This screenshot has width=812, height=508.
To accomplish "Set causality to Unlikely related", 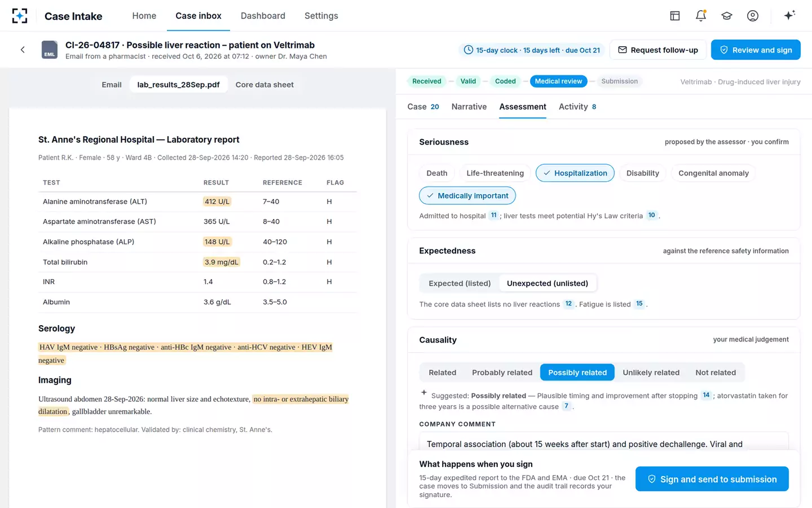I will tap(651, 373).
